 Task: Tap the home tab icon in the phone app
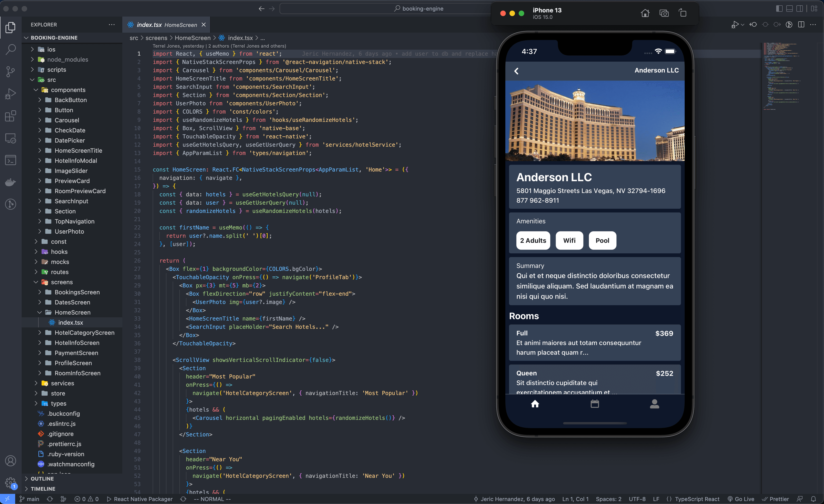coord(535,404)
